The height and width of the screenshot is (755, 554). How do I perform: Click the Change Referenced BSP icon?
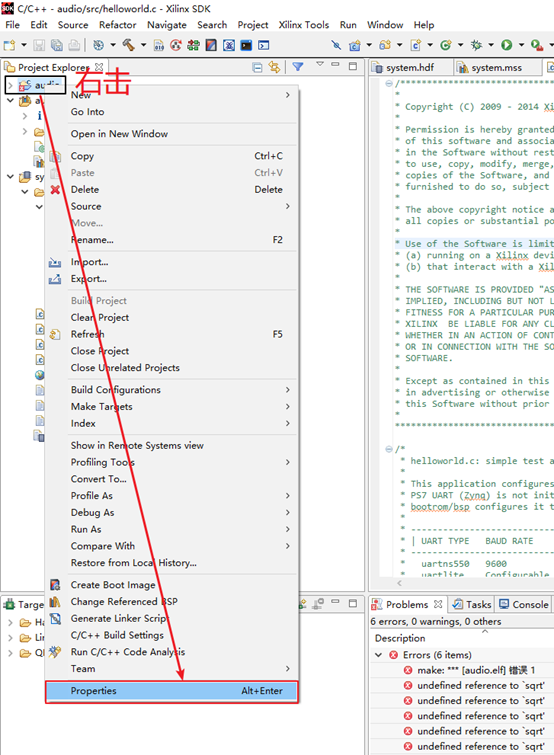(x=55, y=602)
